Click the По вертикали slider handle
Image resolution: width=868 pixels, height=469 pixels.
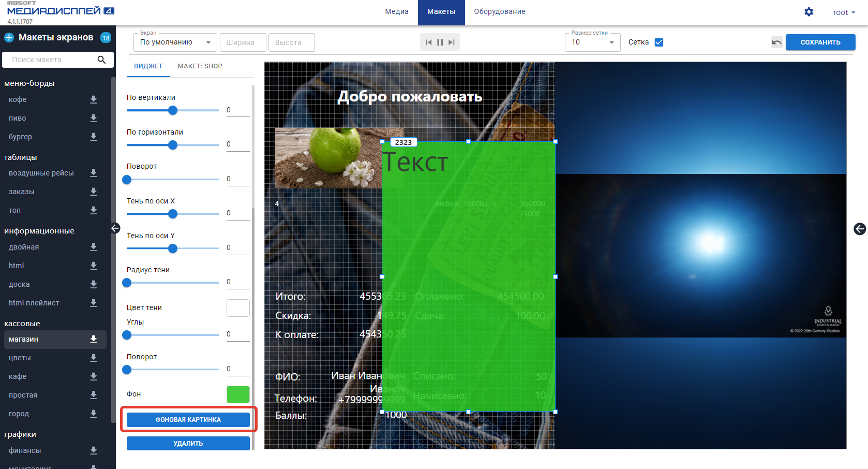tap(173, 110)
